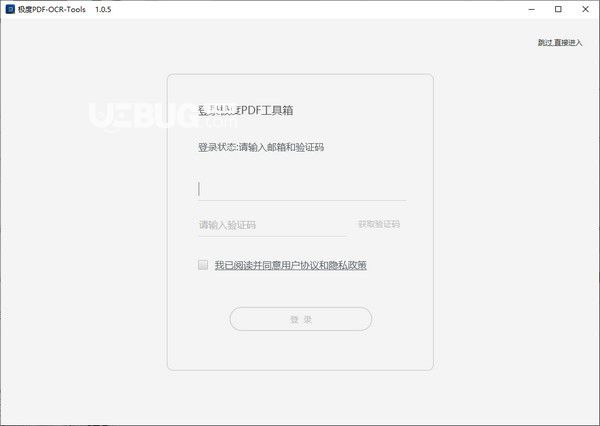Click 跳过,直接进入 to skip login
Screen dimensions: 600x426
coord(560,42)
